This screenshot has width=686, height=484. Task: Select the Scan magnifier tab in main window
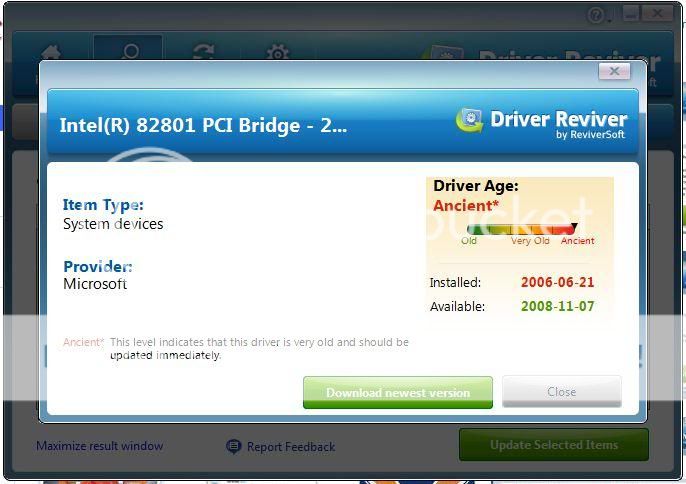(x=128, y=48)
